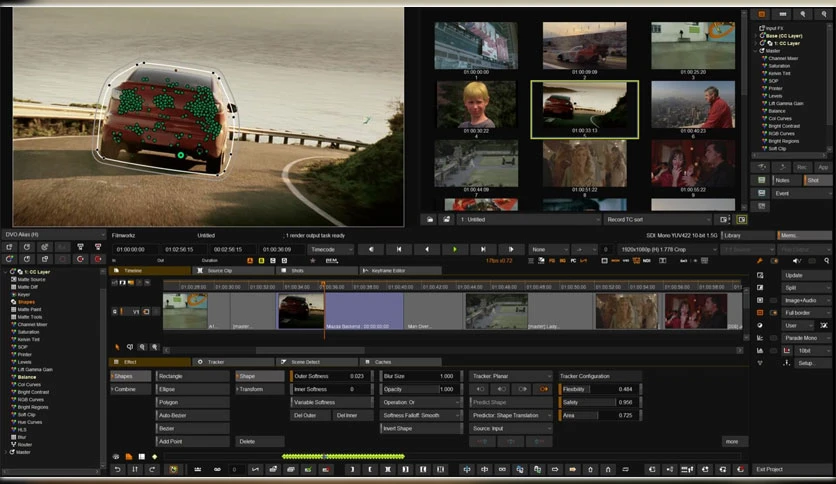Open the Softness Falloff: Smooth dropdown
This screenshot has width=836, height=484.
[x=420, y=415]
